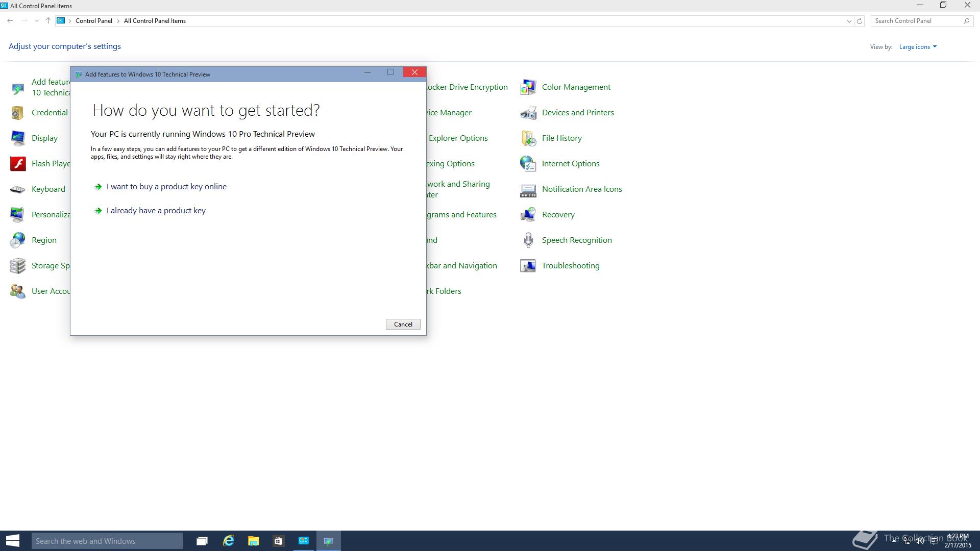Click All Control Panel Items breadcrumb
The height and width of the screenshot is (551, 980).
click(x=155, y=21)
